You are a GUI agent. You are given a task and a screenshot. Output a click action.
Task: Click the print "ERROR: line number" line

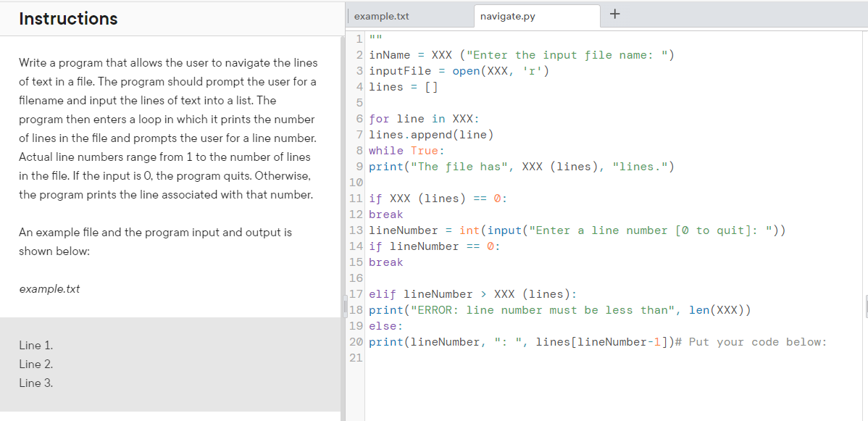coord(559,310)
